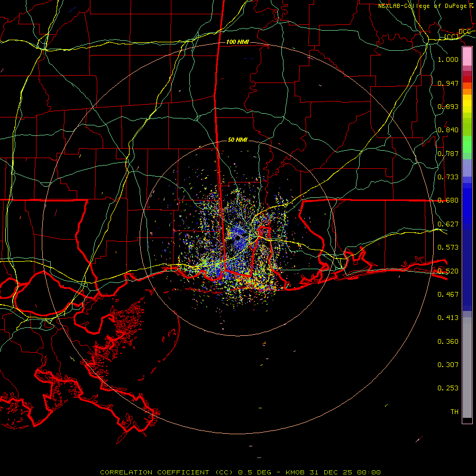Pick the light pink segment of the color bar
476x476 pixels.
pyautogui.click(x=467, y=57)
